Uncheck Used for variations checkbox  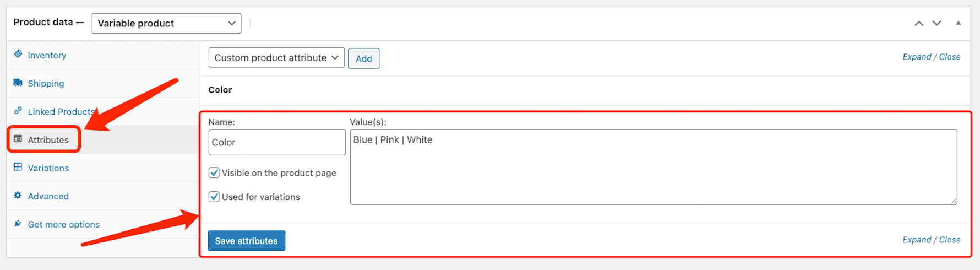pos(214,197)
